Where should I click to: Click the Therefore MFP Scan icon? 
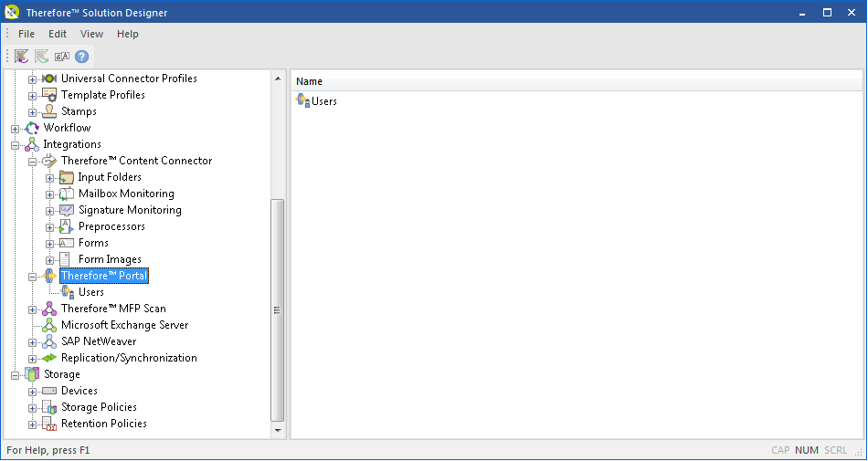(x=49, y=309)
